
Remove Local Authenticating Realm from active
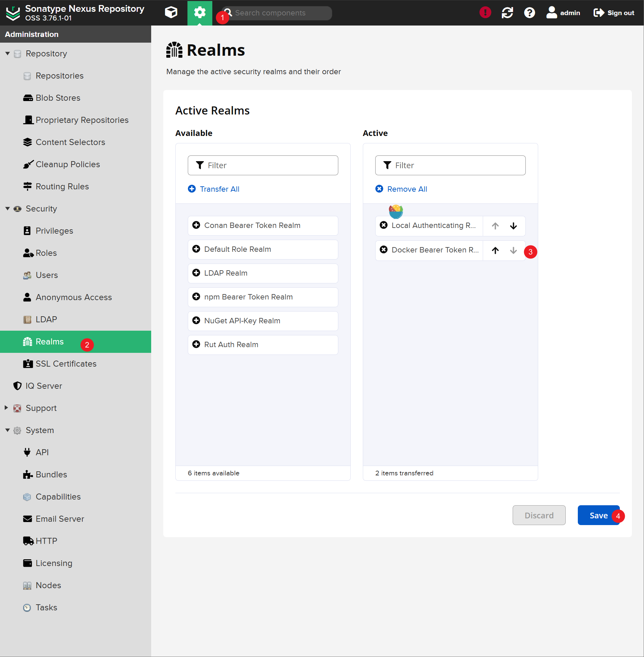[384, 225]
